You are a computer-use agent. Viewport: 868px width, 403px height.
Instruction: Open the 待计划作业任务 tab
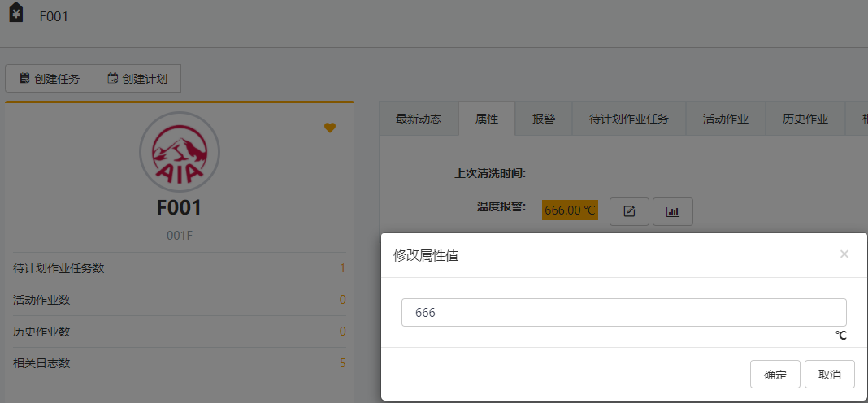point(629,119)
